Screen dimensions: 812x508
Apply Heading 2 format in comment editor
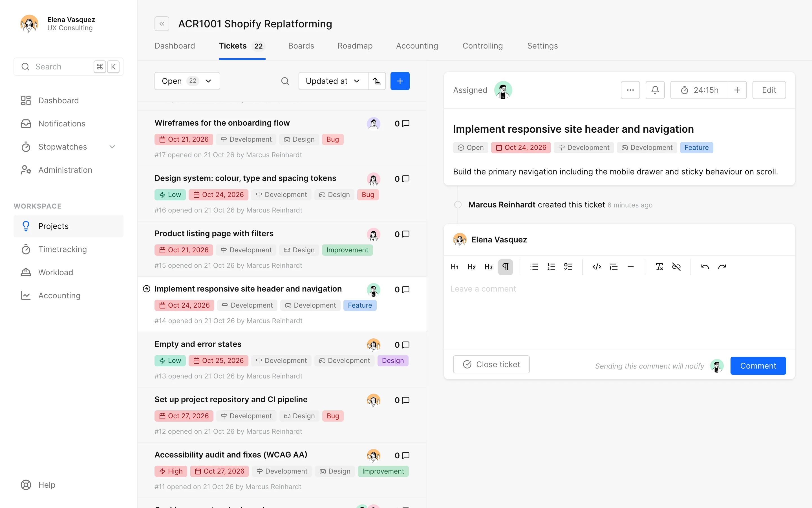[471, 267]
